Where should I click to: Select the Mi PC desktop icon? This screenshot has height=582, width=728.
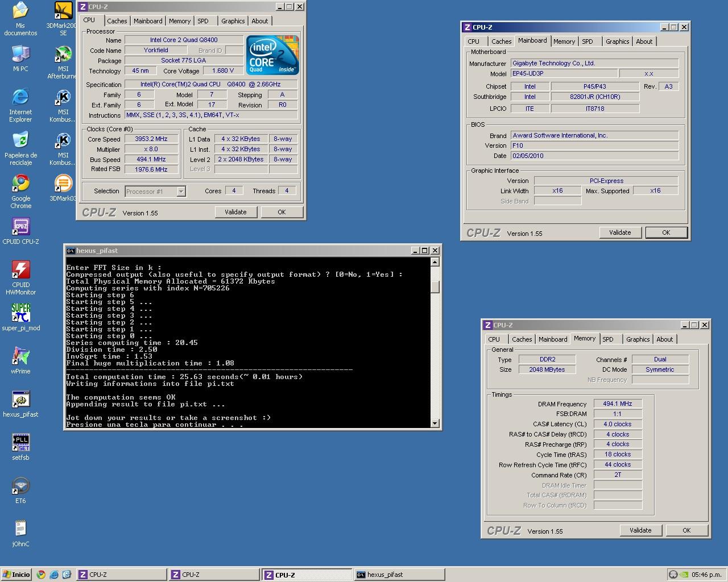20,58
